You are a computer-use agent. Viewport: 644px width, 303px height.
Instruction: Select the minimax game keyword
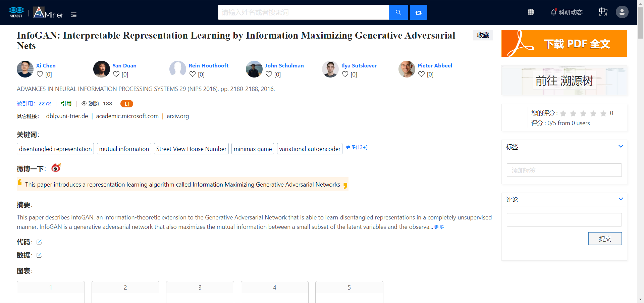[x=253, y=149]
